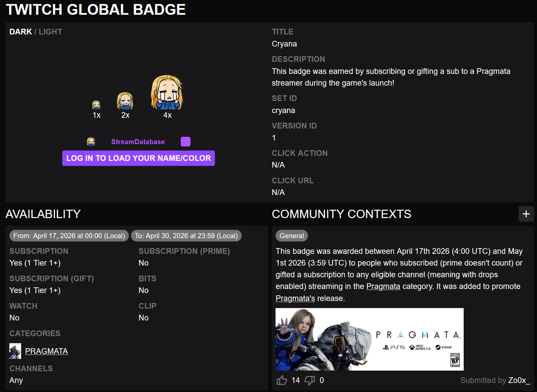Click the Subscription (Prime) value No

(x=144, y=263)
